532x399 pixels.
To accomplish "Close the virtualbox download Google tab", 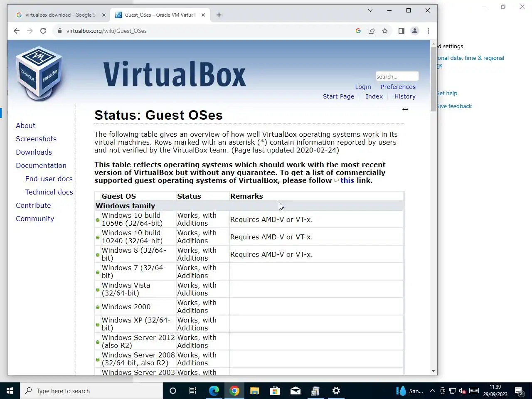I will click(104, 15).
